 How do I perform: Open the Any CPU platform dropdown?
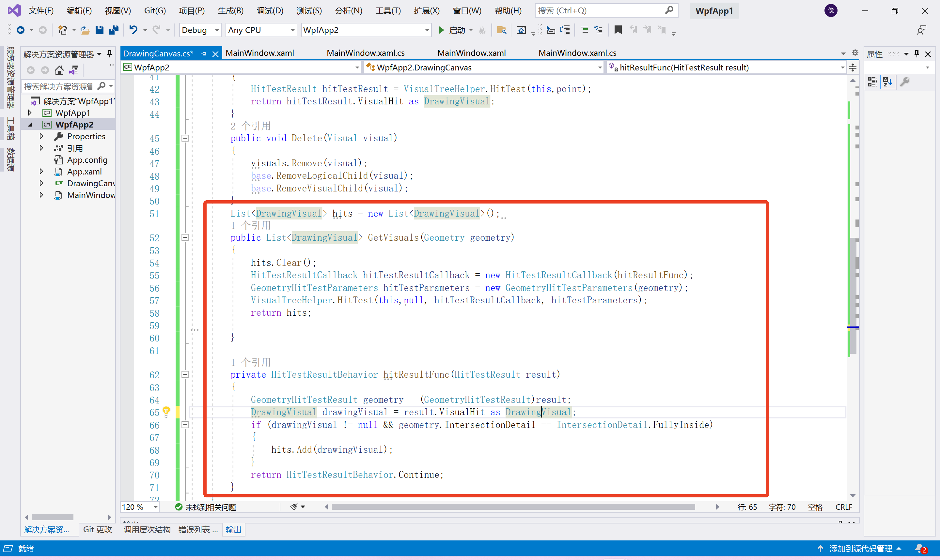coord(292,30)
